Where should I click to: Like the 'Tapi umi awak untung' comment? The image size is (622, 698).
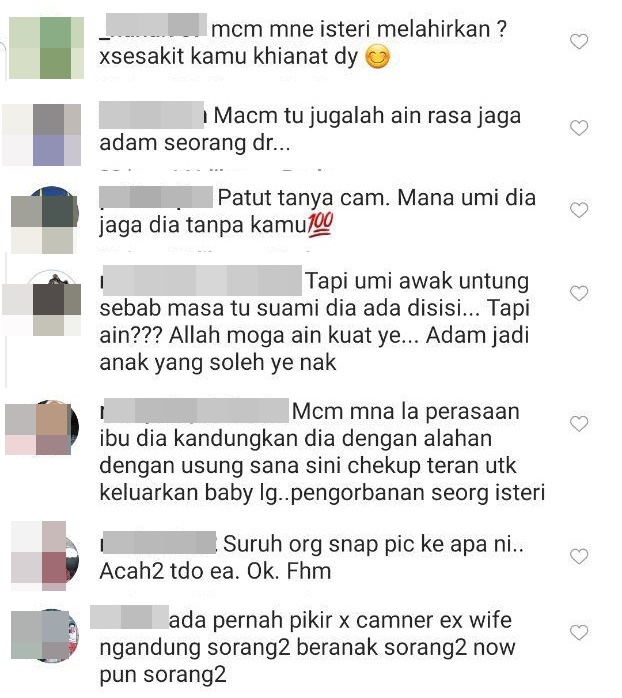[x=579, y=293]
